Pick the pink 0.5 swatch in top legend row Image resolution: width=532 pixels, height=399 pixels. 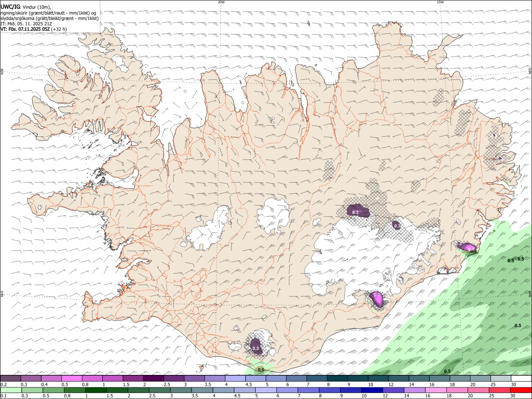click(72, 379)
